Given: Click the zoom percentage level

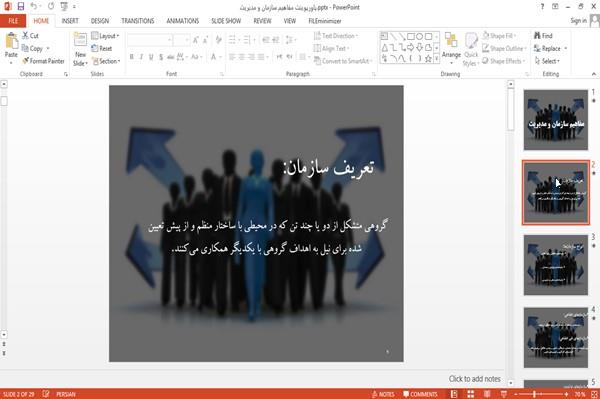Looking at the screenshot, I should point(580,394).
